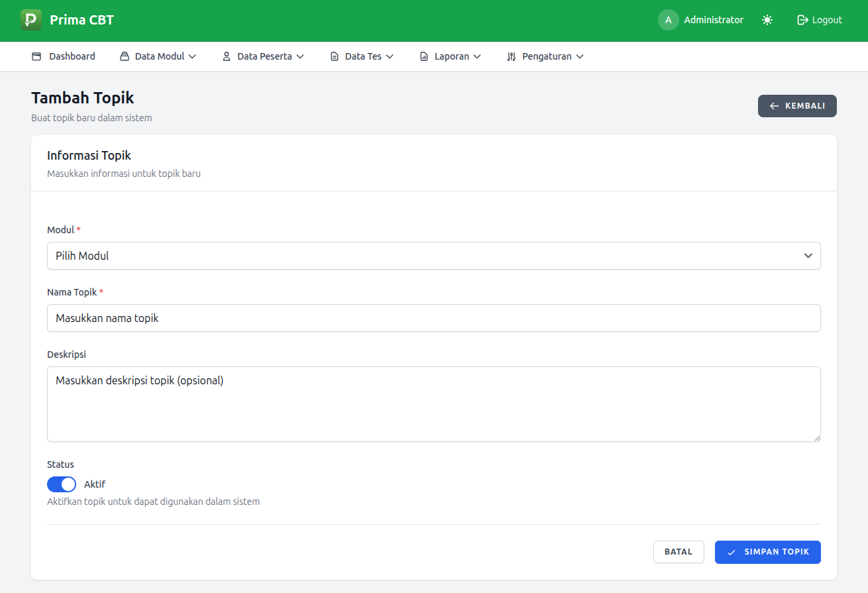Click the Batal button
The height and width of the screenshot is (593, 868).
coord(678,552)
